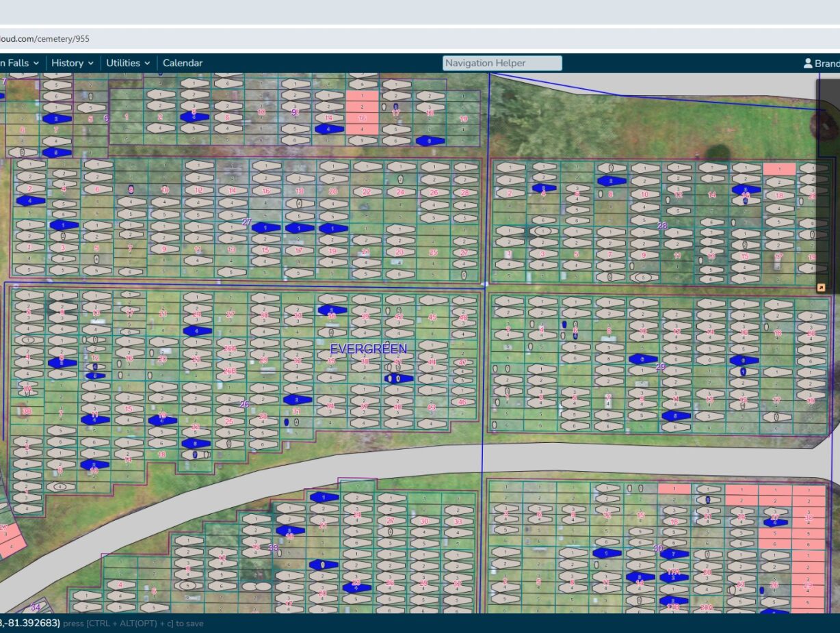Open the user account menu icon
The image size is (840, 633).
[808, 64]
